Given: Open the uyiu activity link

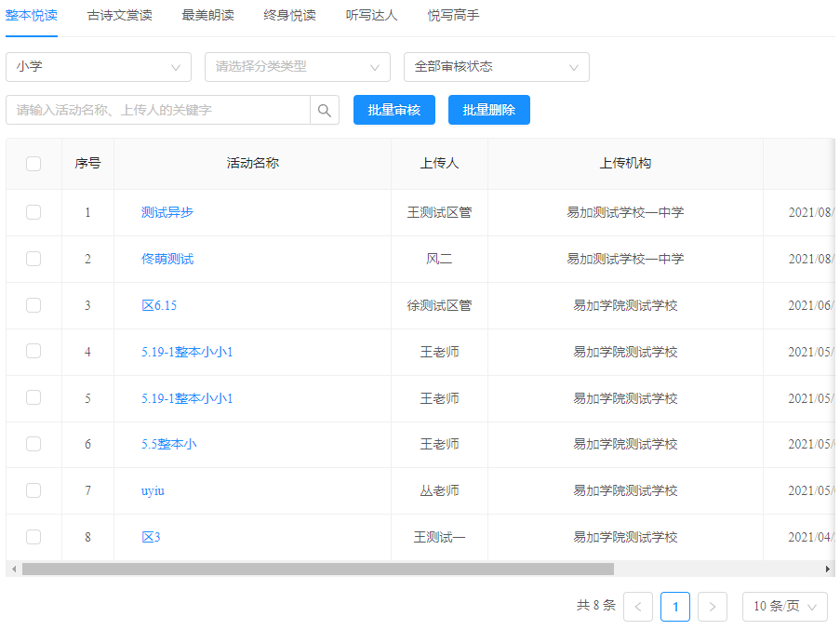Looking at the screenshot, I should click(153, 490).
